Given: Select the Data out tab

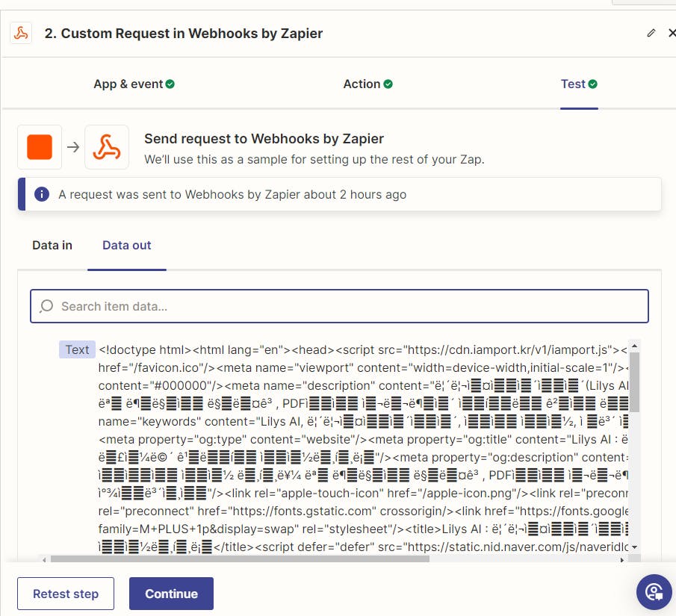Looking at the screenshot, I should click(127, 245).
